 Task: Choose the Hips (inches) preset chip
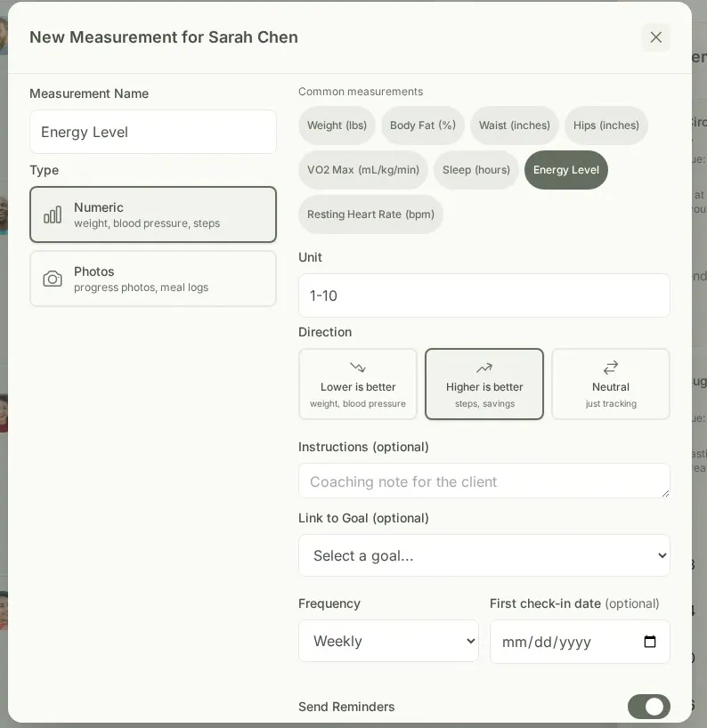tap(606, 125)
